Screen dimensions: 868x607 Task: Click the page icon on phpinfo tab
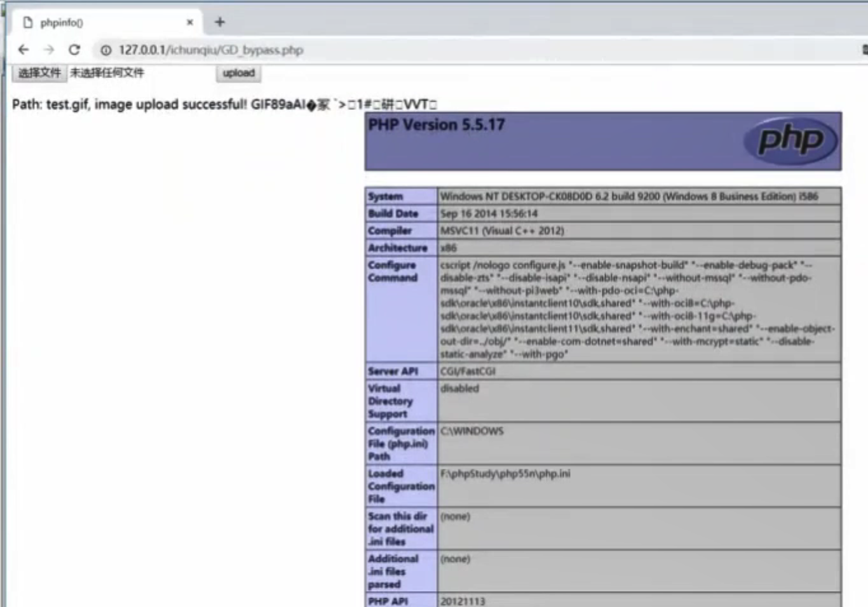coord(27,22)
